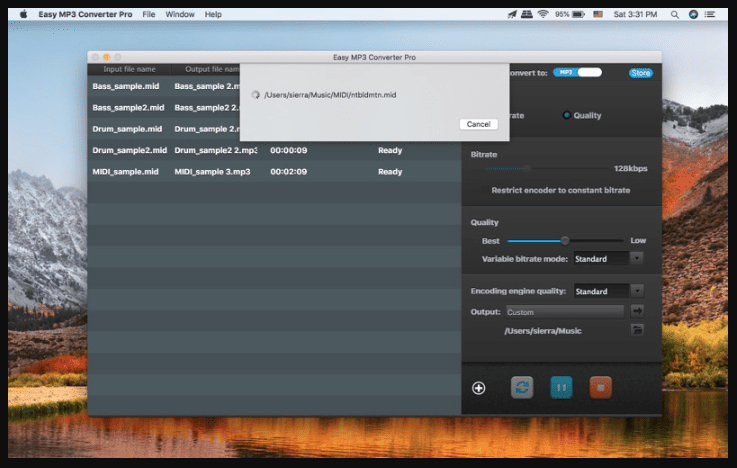Click the Bitrate slider handle

pyautogui.click(x=527, y=168)
